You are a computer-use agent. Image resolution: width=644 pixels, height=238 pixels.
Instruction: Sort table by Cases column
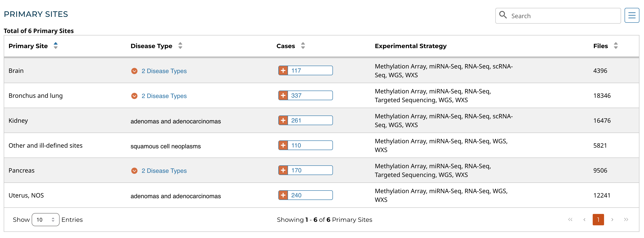(303, 45)
